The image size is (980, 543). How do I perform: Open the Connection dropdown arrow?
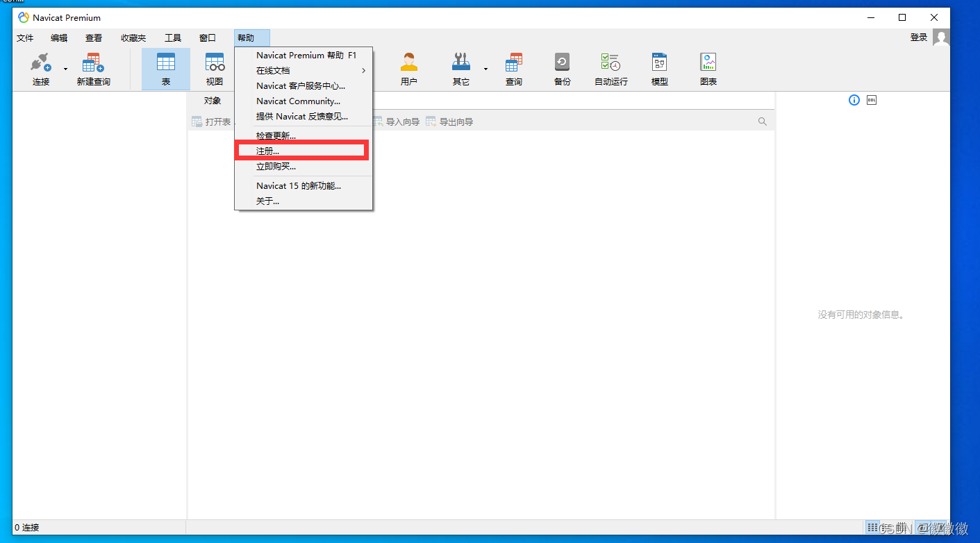(x=65, y=69)
